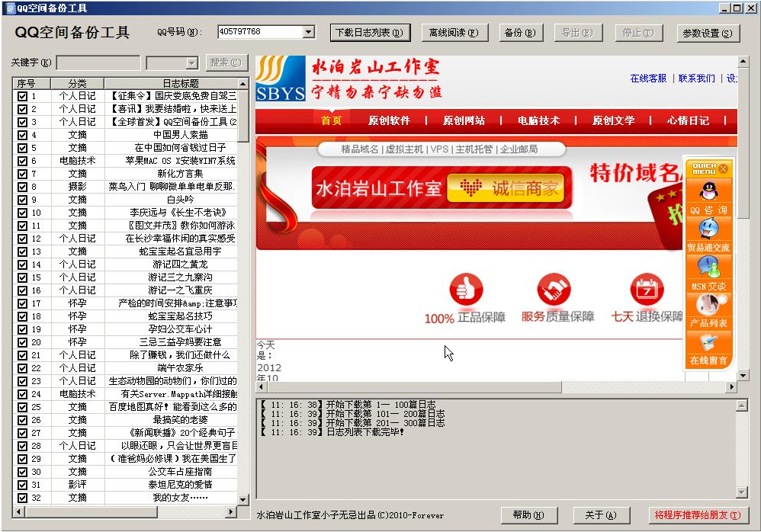Viewport: 761px width, 532px height.
Task: Uncheck the checkbox for row 32
Action: (x=22, y=498)
